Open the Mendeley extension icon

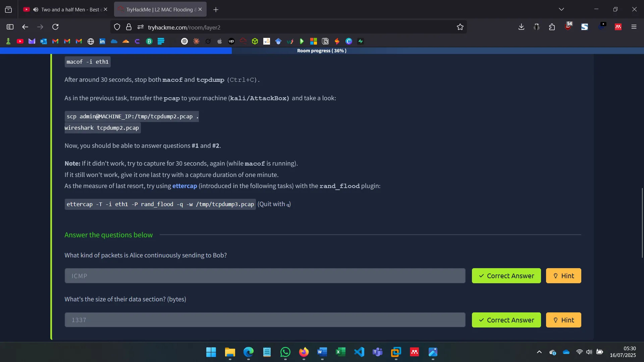coord(618,27)
